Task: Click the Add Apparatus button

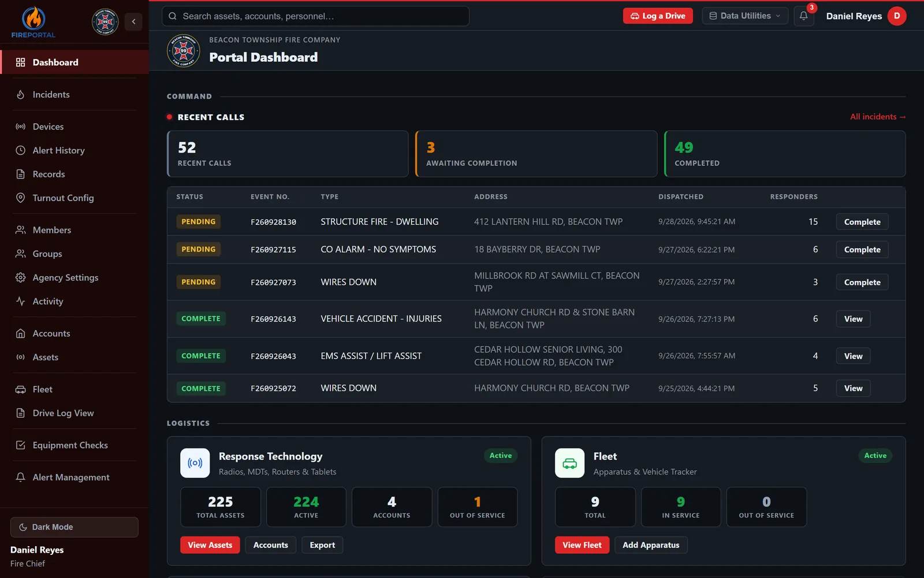Action: click(651, 545)
